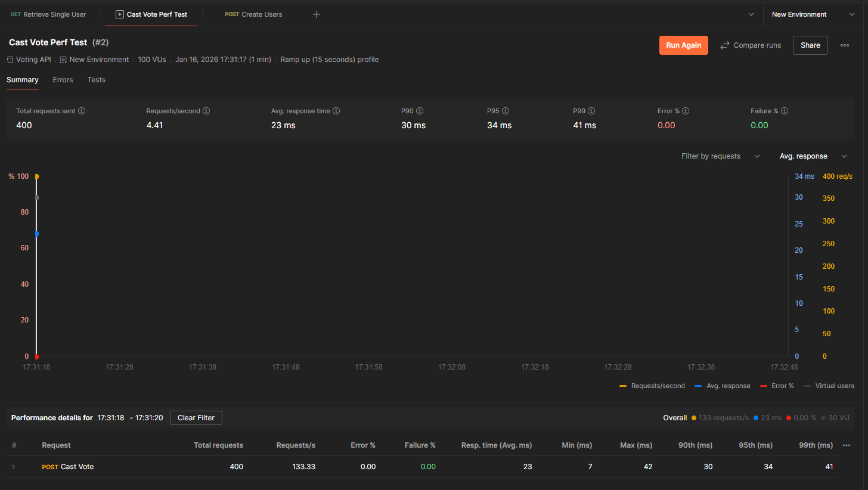Click the Compare runs button
Screen dimensions: 868x490
[751, 45]
